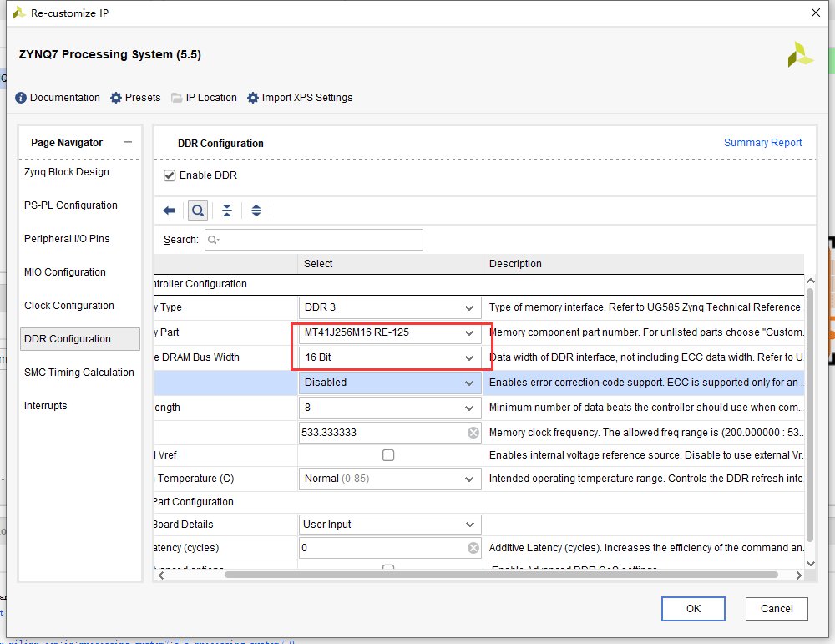Click the Collapse All toolbar icon
This screenshot has height=644, width=835.
click(x=227, y=210)
